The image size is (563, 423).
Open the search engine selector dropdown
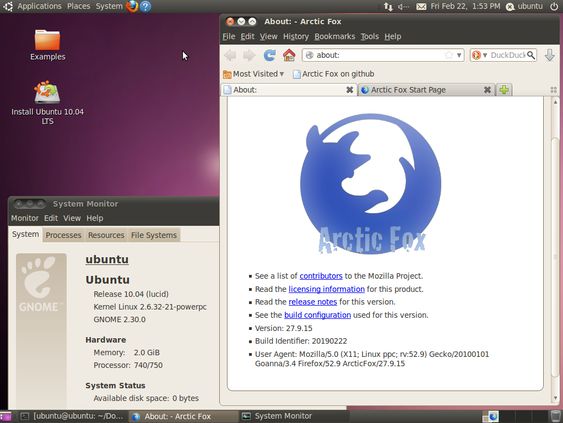tap(479, 55)
